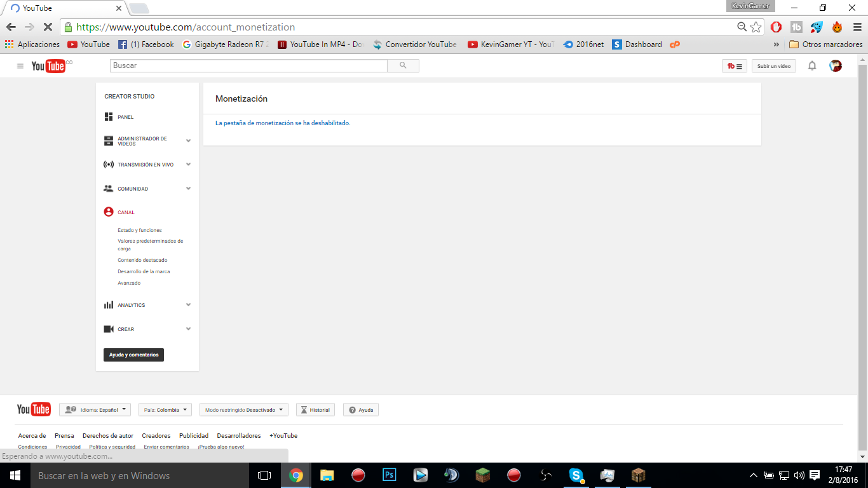Open the Otros marcadores folder
868x488 pixels.
[x=826, y=44]
